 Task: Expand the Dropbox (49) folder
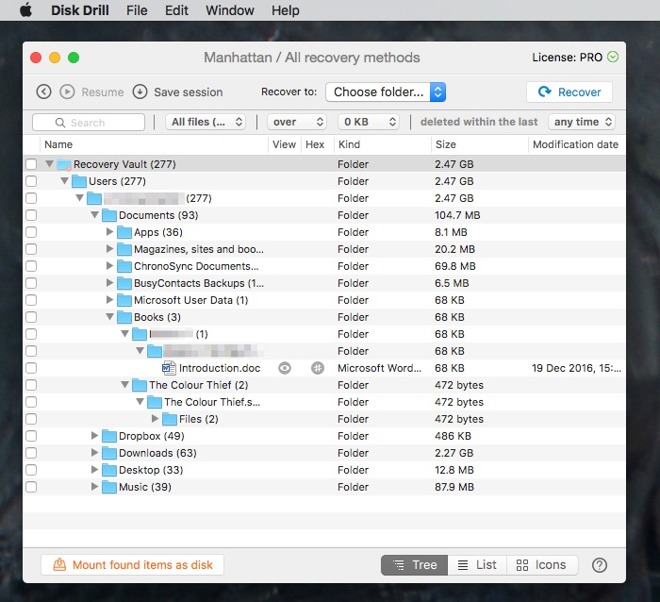pyautogui.click(x=95, y=435)
